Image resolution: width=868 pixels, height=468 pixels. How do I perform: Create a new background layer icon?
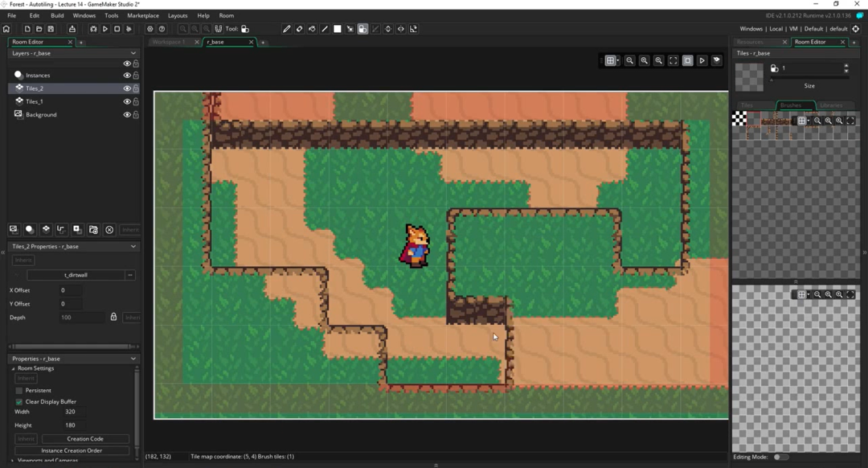click(14, 229)
